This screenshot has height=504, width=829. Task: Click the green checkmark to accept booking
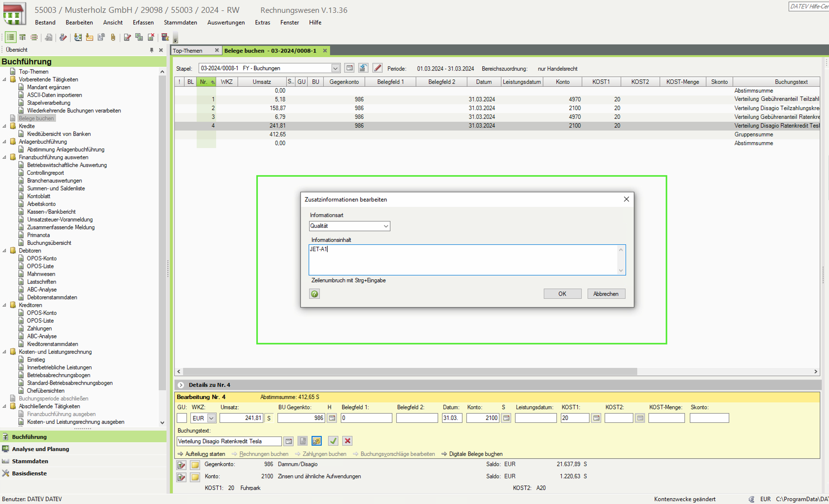click(333, 441)
